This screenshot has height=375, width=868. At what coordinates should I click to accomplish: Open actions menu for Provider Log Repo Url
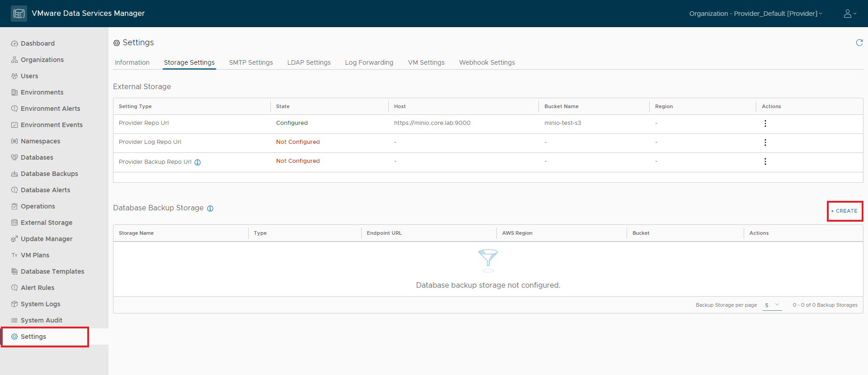765,142
